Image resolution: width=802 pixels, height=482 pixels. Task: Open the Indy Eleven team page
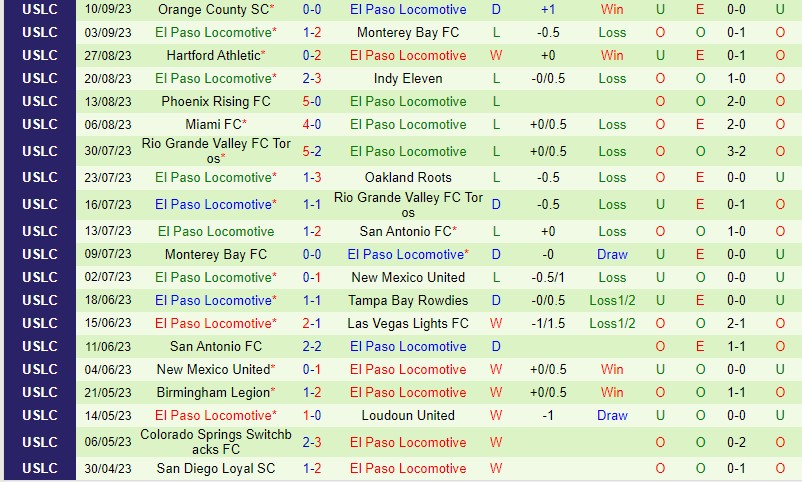point(408,78)
